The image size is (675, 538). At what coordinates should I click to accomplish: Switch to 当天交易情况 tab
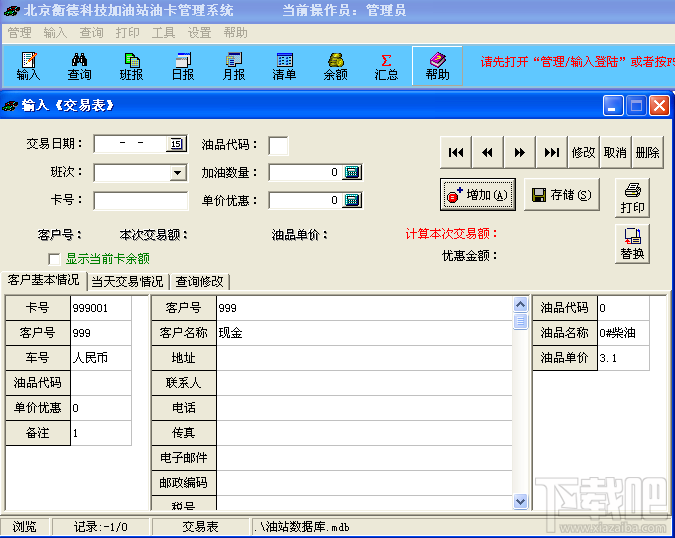point(128,282)
